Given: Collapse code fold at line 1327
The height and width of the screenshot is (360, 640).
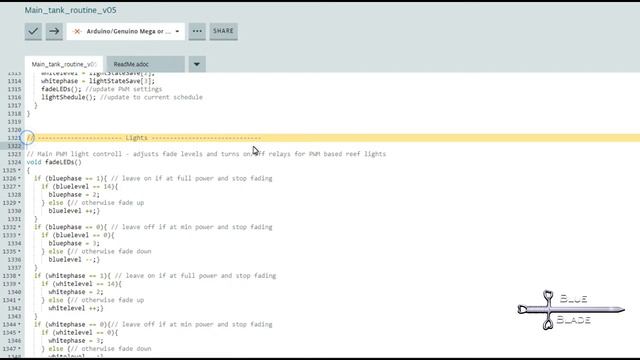Looking at the screenshot, I should (x=19, y=187).
